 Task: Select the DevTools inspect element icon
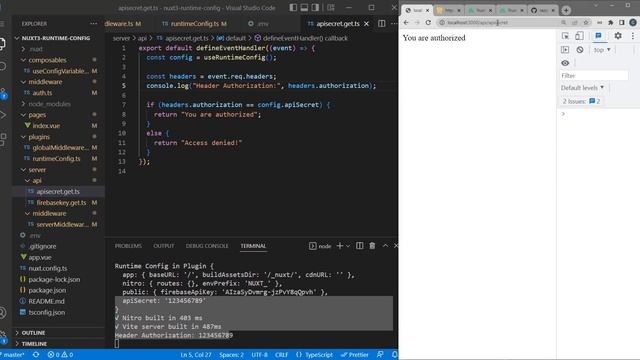[x=565, y=36]
